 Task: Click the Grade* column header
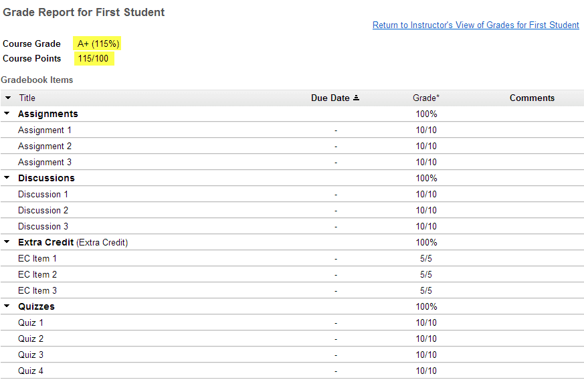click(426, 98)
